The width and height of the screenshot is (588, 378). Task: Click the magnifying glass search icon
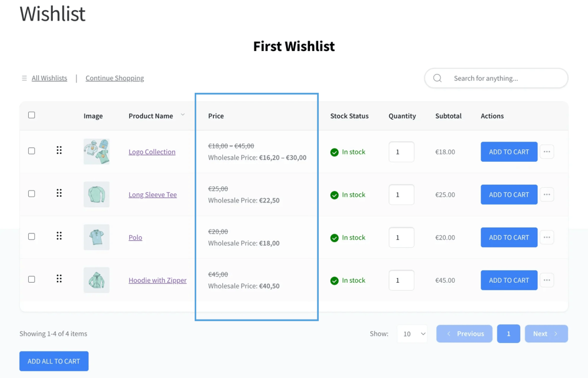click(x=437, y=77)
